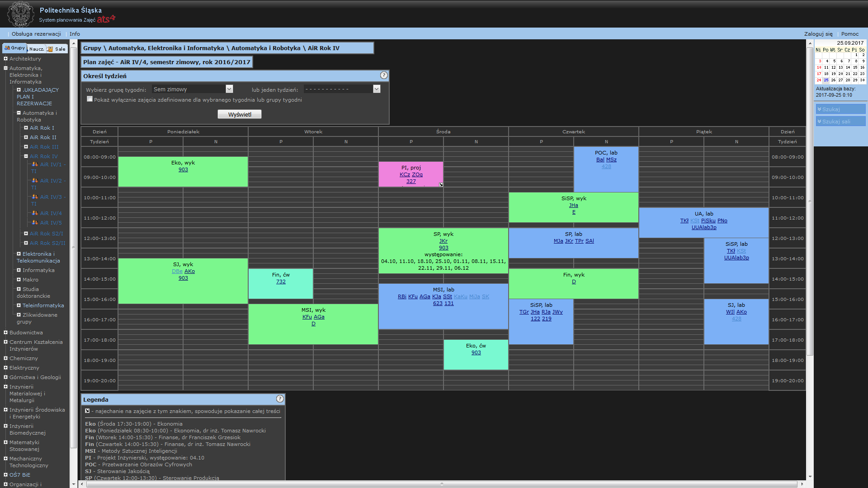Click the expand-content marker on PI proj block
This screenshot has height=488, width=868.
(441, 185)
